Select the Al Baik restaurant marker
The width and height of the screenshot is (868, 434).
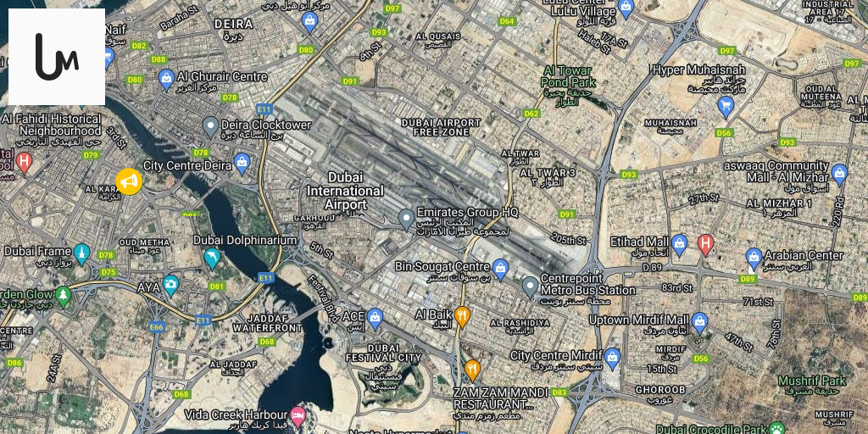pos(462,317)
